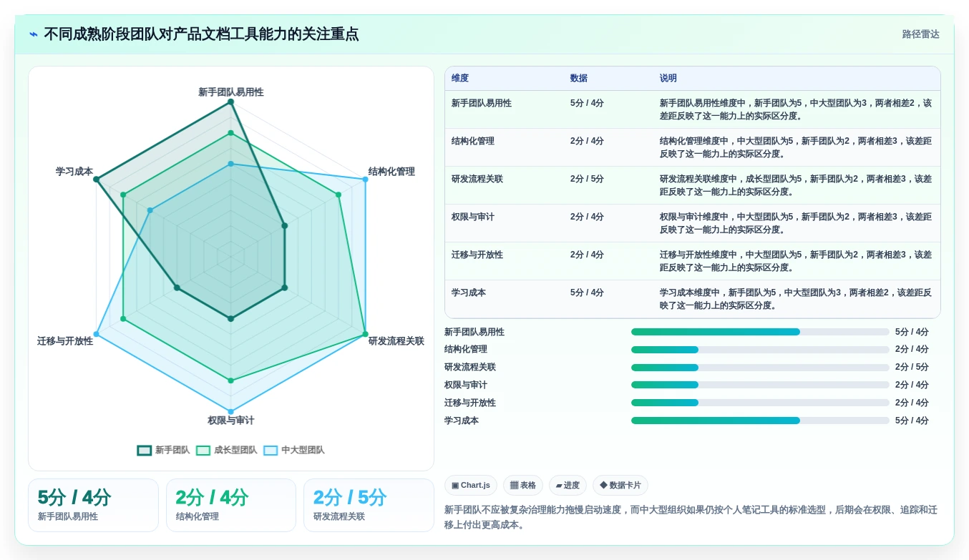Open the 5分 / 4分 新手团队易用性 card
The width and height of the screenshot is (969, 560).
click(x=93, y=505)
